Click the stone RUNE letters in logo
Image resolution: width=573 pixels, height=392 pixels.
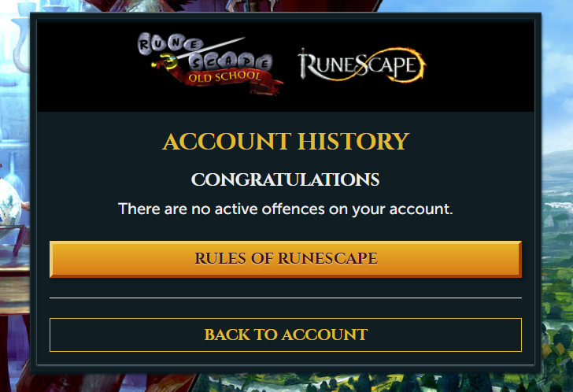pyautogui.click(x=170, y=44)
